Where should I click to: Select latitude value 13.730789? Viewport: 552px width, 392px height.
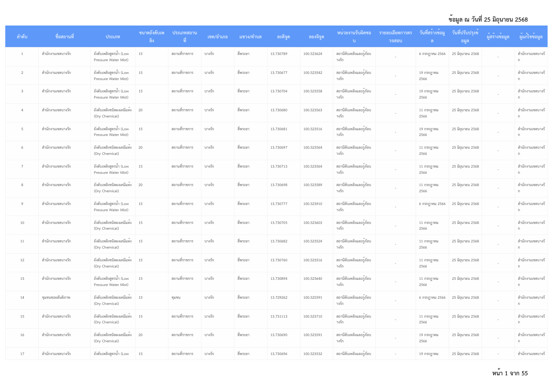(279, 54)
